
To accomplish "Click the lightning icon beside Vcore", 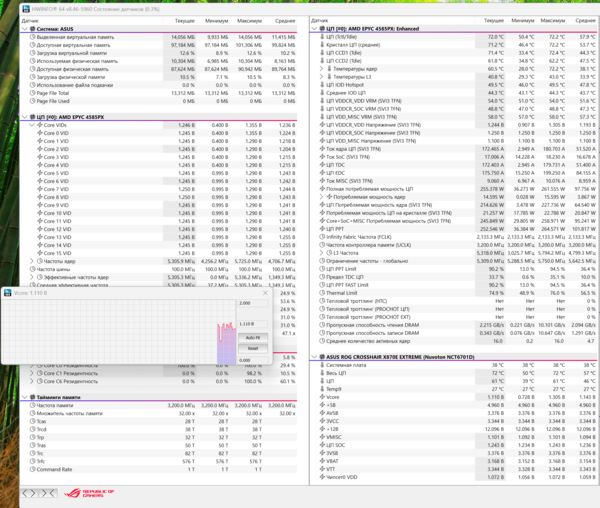I will [322, 397].
